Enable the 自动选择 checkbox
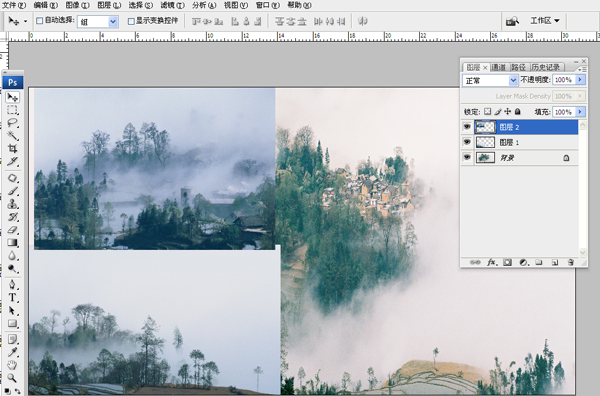Screen dimensions: 600x396 pos(39,21)
